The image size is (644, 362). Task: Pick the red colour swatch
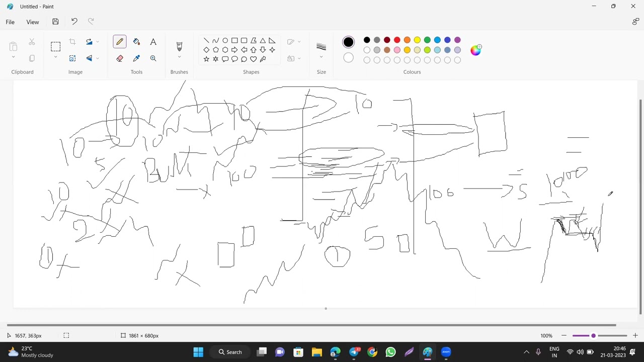pos(397,40)
